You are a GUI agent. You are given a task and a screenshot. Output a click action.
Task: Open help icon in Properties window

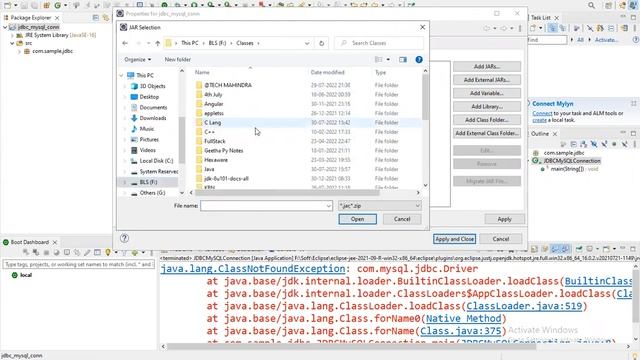(x=124, y=238)
